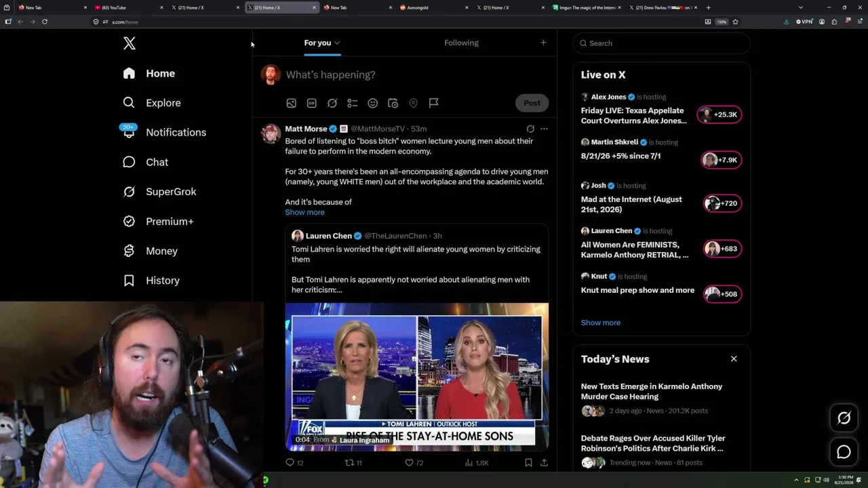This screenshot has height=488, width=868.
Task: Click What's happening text field
Action: pyautogui.click(x=330, y=75)
